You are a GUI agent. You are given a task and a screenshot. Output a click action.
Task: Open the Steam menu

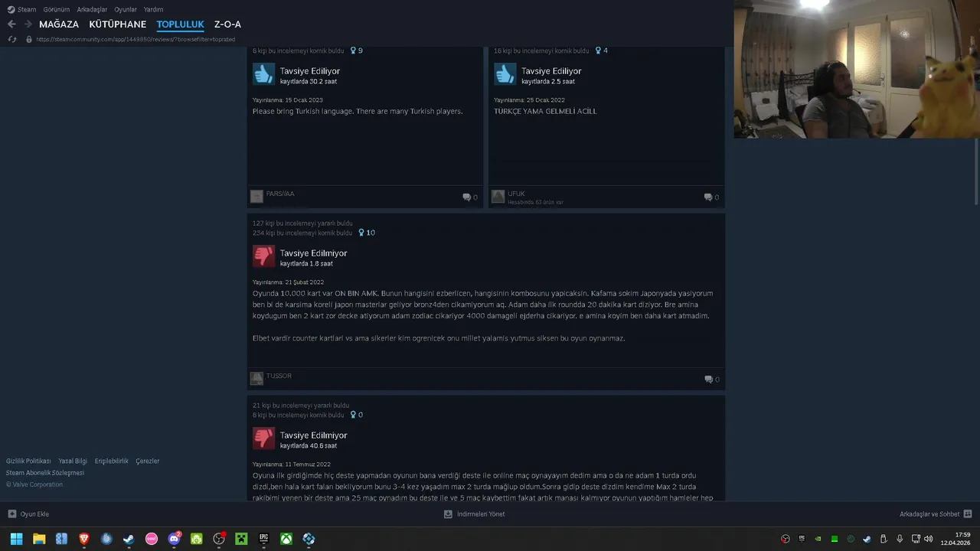coord(21,9)
